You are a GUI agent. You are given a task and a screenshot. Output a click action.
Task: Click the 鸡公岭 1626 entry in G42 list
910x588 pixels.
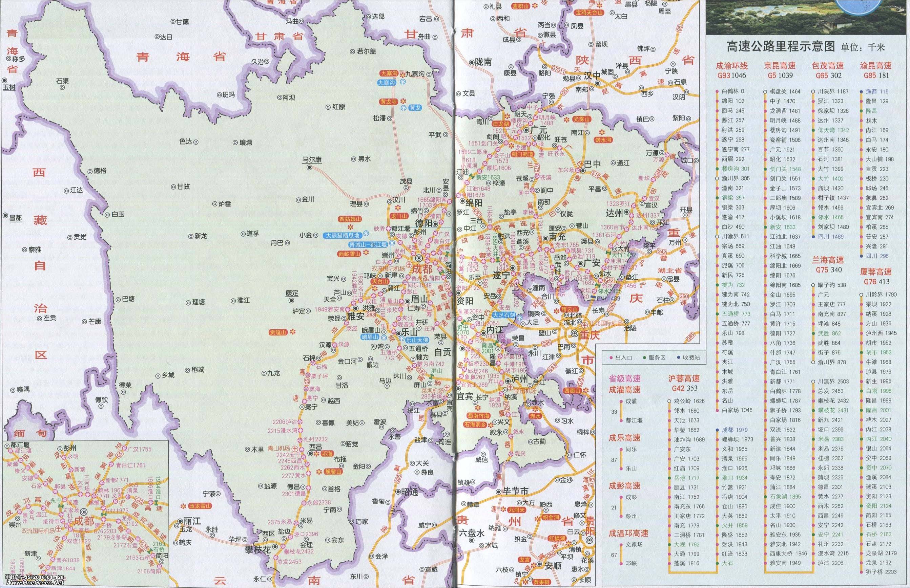coord(689,401)
